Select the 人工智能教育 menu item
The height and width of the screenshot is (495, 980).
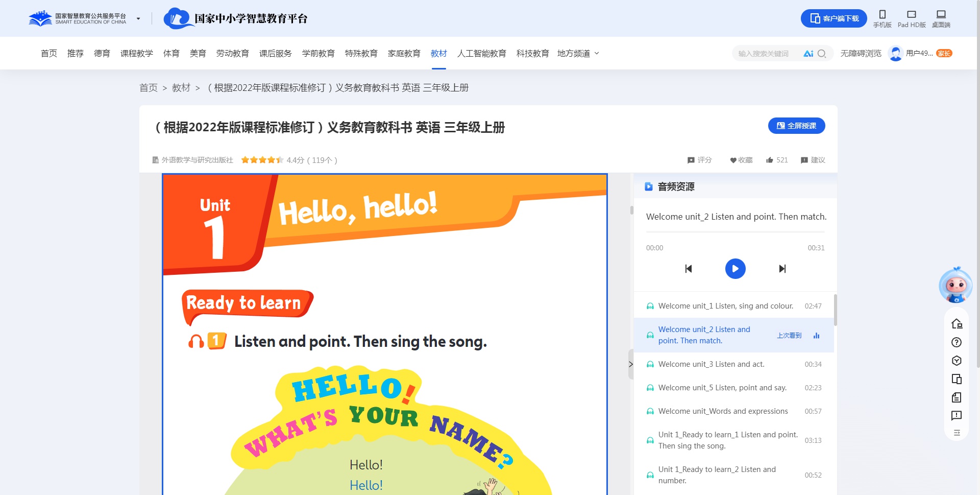(x=481, y=54)
